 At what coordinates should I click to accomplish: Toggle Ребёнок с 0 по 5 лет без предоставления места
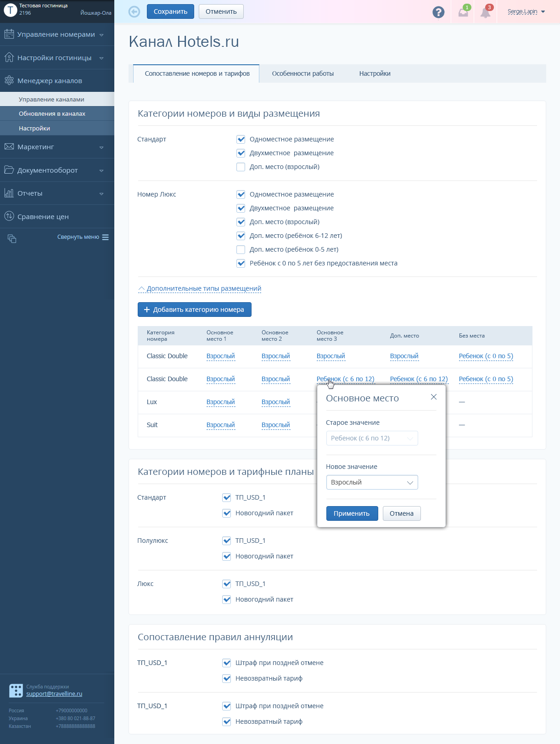(x=241, y=263)
